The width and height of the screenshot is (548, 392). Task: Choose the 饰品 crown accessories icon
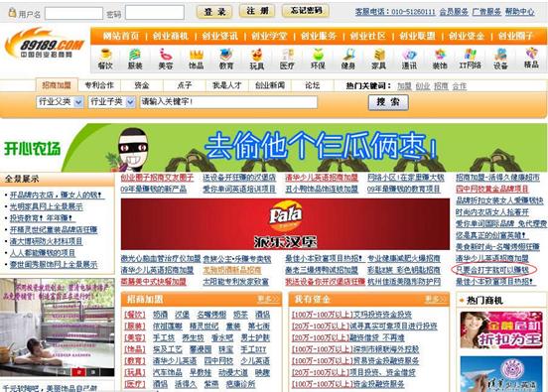point(196,59)
